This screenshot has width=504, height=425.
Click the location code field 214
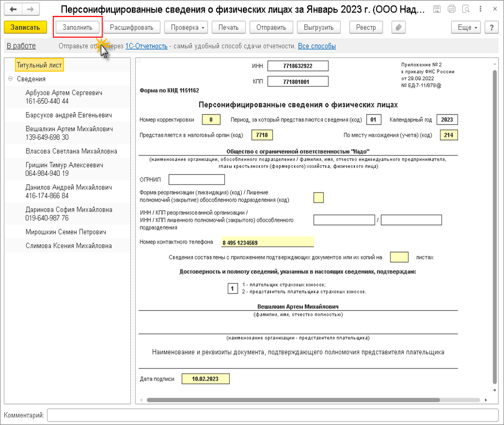tap(449, 135)
